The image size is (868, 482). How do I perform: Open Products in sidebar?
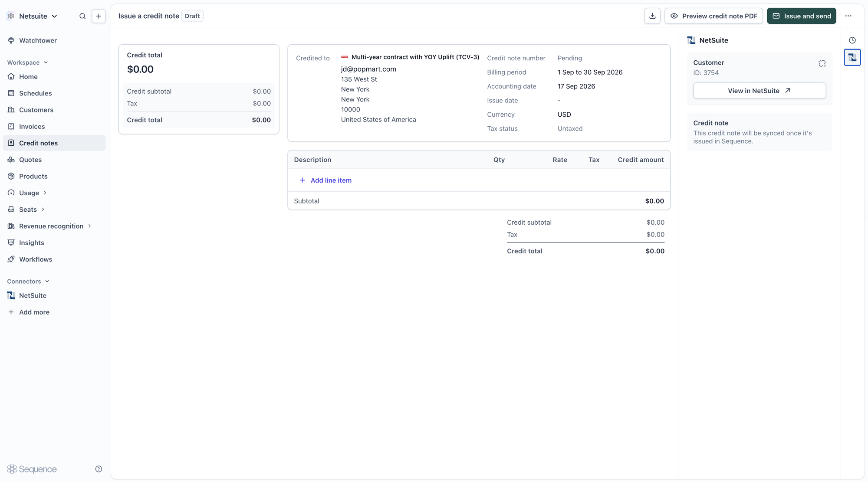[x=33, y=176]
